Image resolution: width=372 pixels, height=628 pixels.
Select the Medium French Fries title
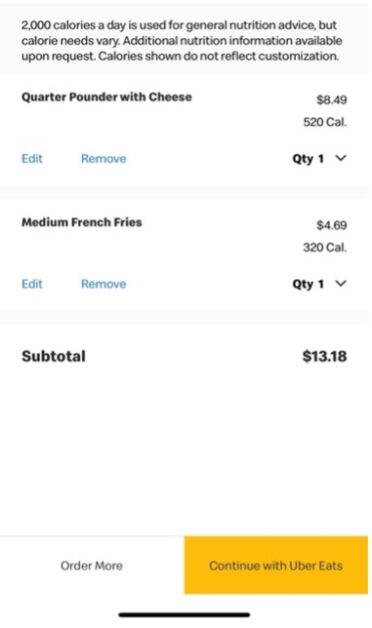point(82,222)
